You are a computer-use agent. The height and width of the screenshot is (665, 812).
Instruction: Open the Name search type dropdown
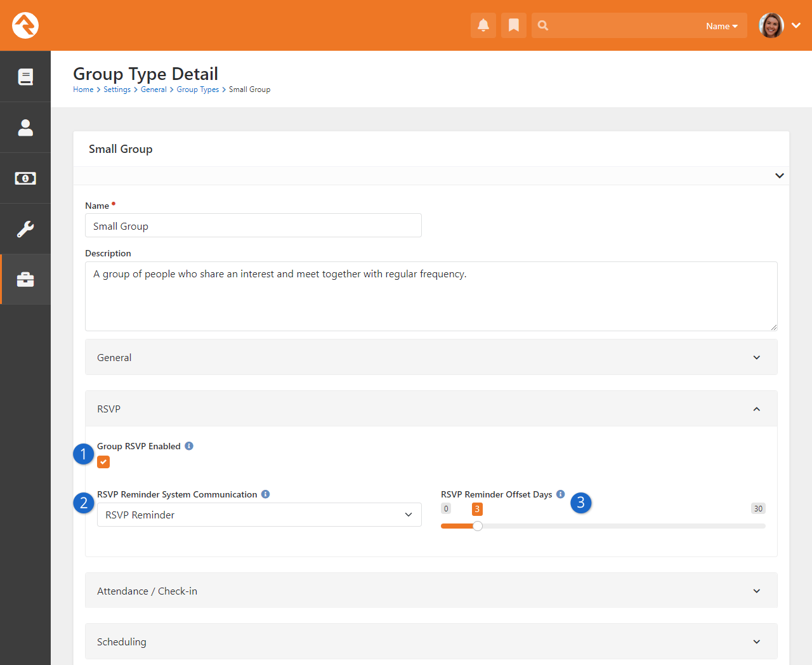pos(722,26)
